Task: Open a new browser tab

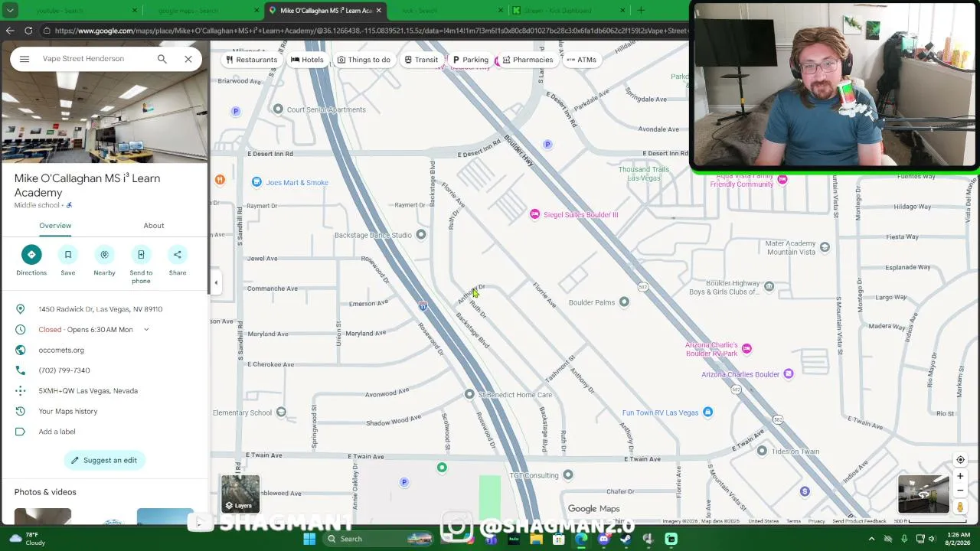Action: 641,11
